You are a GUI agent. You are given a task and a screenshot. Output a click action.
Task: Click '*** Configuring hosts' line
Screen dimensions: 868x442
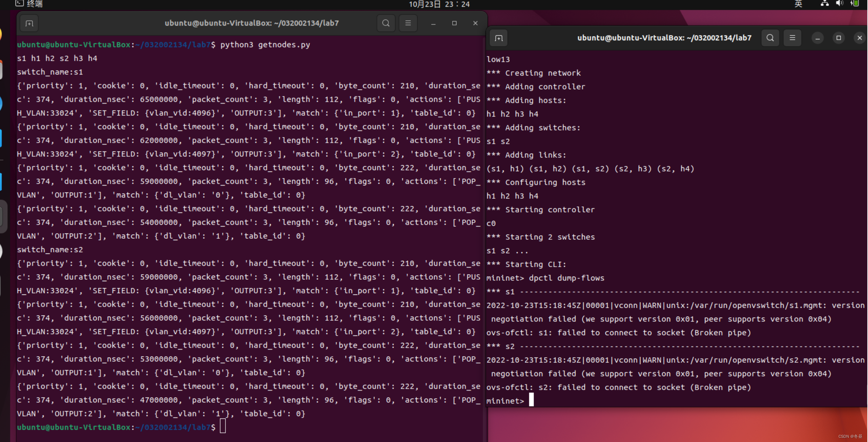[x=536, y=183]
